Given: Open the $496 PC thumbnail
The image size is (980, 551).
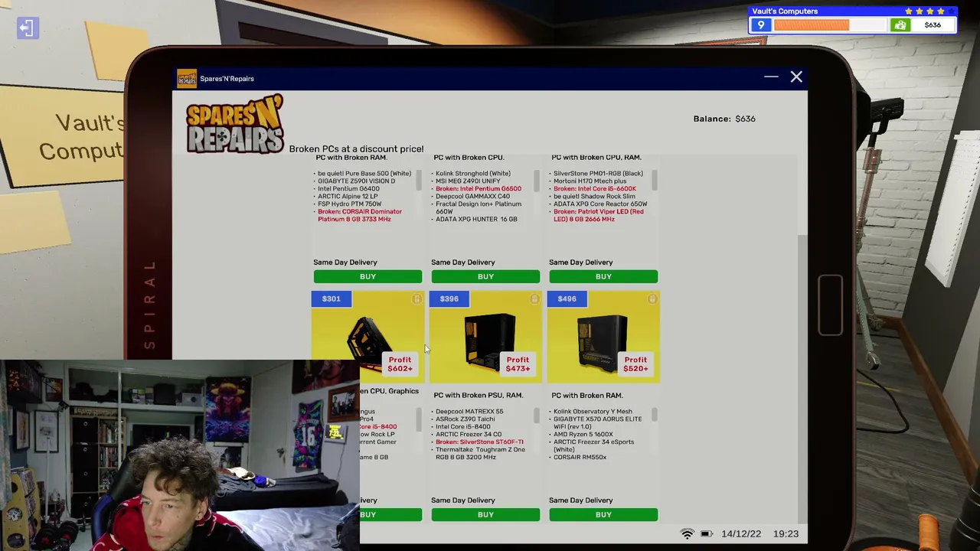Looking at the screenshot, I should click(603, 337).
